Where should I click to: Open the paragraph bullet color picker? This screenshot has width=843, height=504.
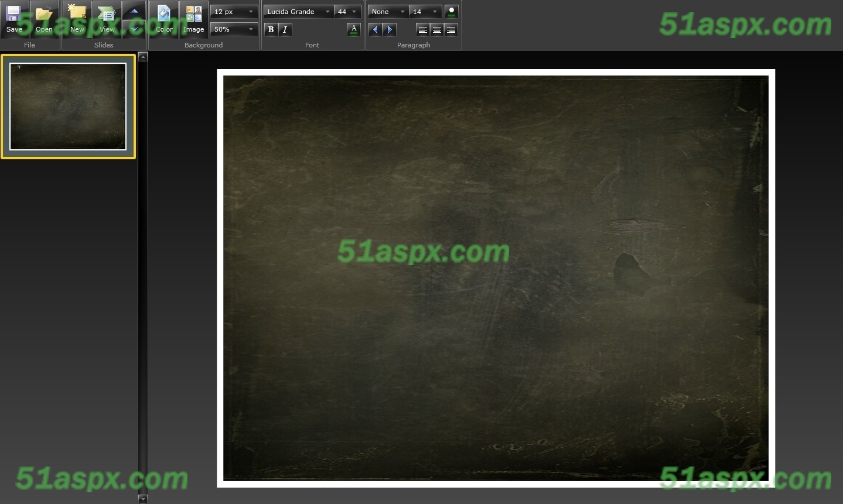(x=451, y=12)
